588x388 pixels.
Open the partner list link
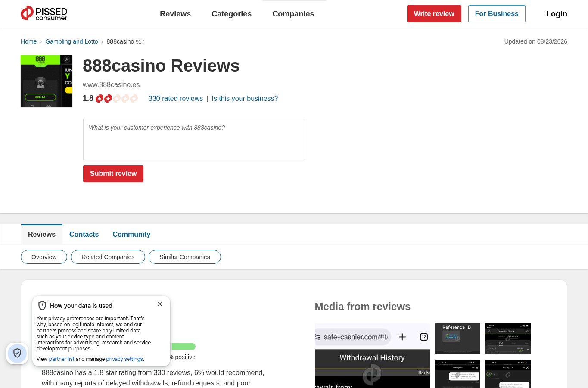62,359
